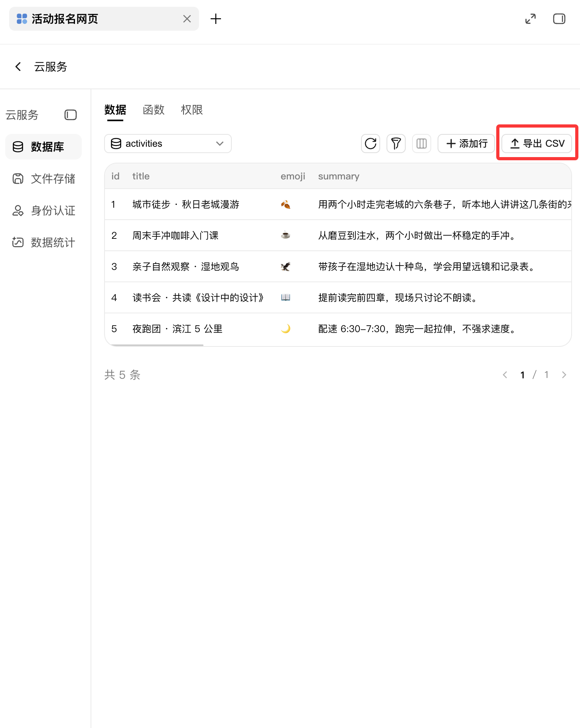Switch to the 权限 tab

[x=192, y=110]
